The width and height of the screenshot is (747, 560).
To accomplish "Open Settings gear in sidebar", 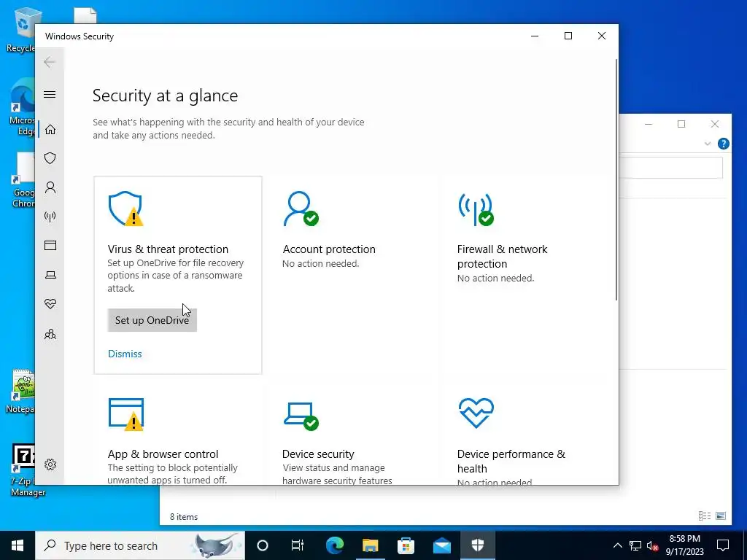I will (x=50, y=464).
